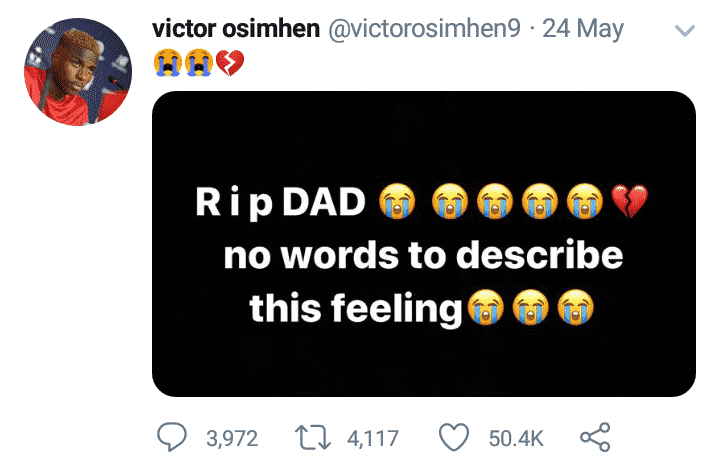Click the "this feeling" text in image
Screen dimensions: 720x467
tap(354, 307)
